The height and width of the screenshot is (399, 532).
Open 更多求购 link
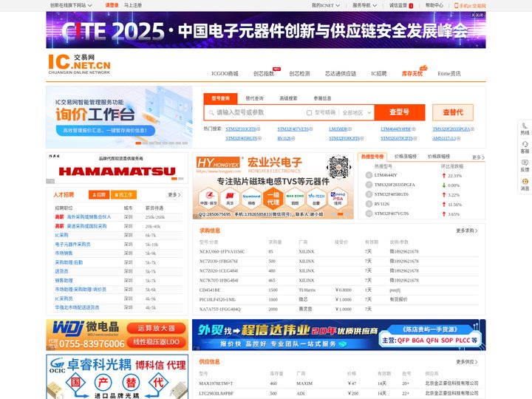coord(467,231)
